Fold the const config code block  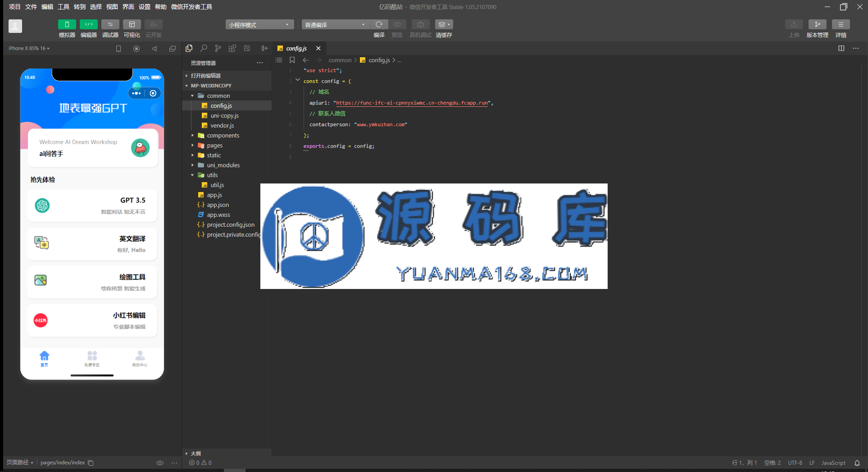(x=298, y=80)
